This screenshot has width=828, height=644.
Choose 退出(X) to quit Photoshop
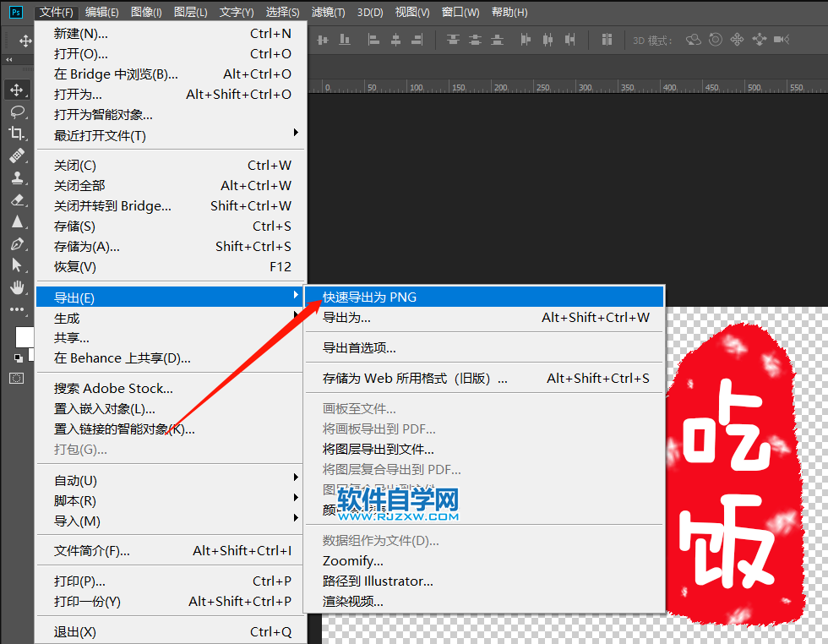coord(171,632)
